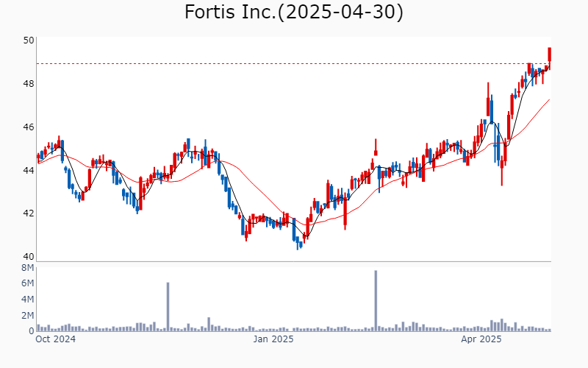Click the 44 price axis label
Screen dimensions: 588x368
click(x=29, y=171)
